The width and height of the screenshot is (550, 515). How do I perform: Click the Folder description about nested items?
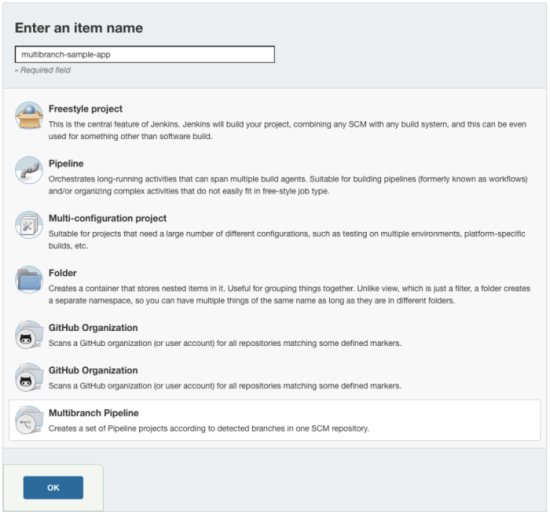[x=289, y=294]
